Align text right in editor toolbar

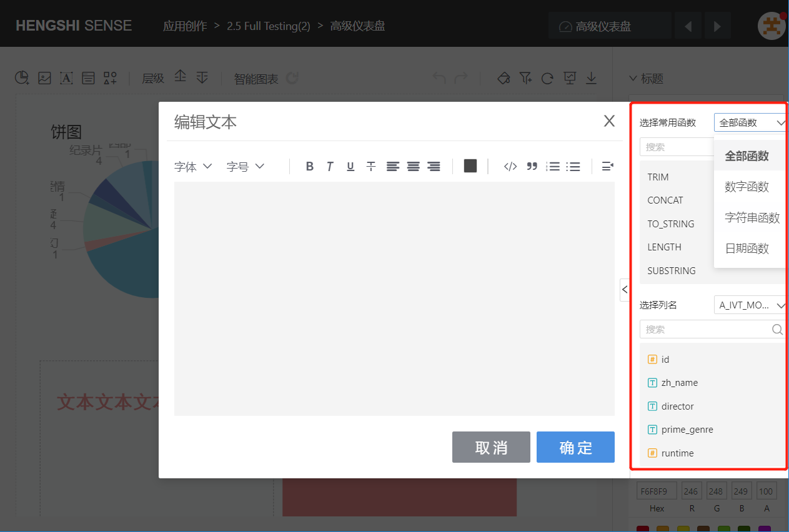tap(434, 167)
